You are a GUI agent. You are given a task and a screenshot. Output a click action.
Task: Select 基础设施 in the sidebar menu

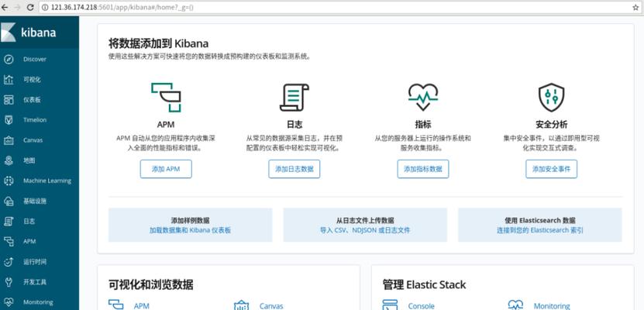coord(35,201)
